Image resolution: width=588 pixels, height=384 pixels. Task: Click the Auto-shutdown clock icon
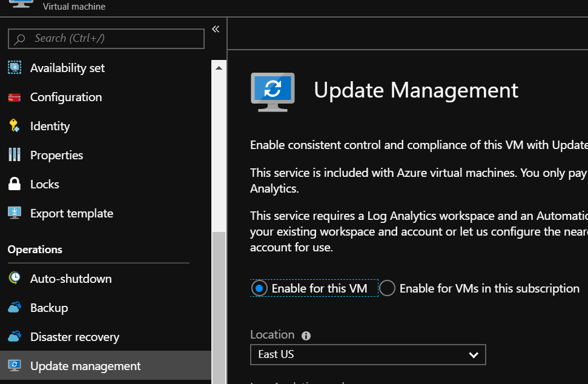coord(15,279)
